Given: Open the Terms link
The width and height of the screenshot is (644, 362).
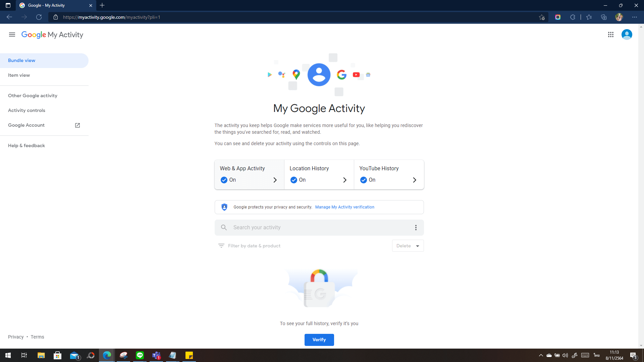Looking at the screenshot, I should [x=37, y=337].
